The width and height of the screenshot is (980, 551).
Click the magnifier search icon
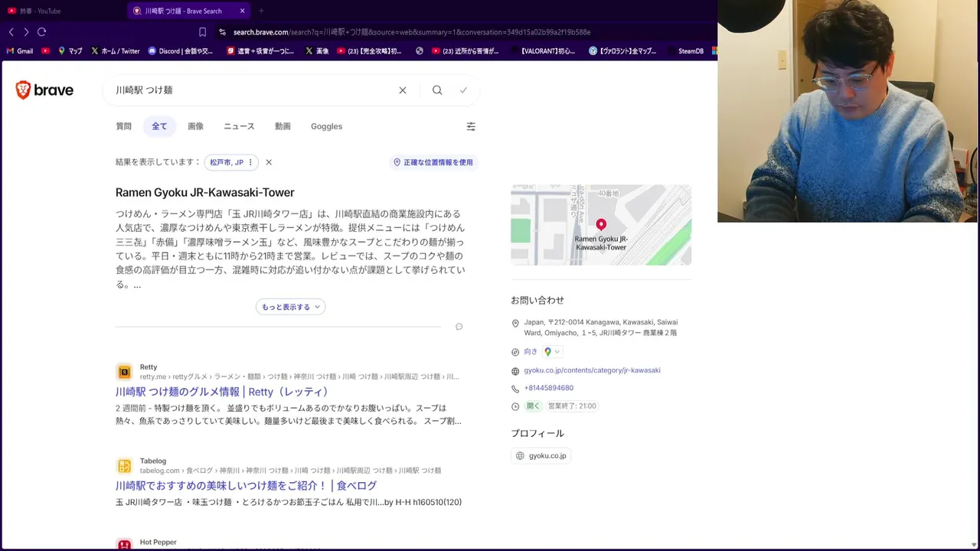click(x=437, y=90)
